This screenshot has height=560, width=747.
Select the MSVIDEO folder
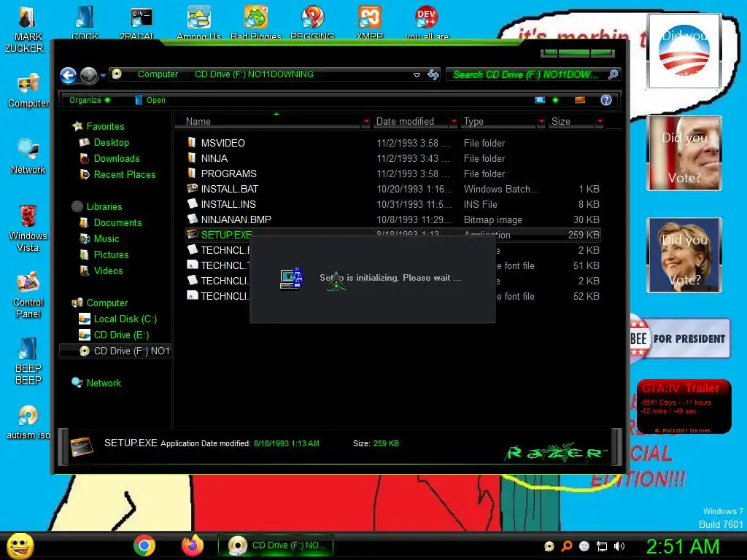click(222, 143)
